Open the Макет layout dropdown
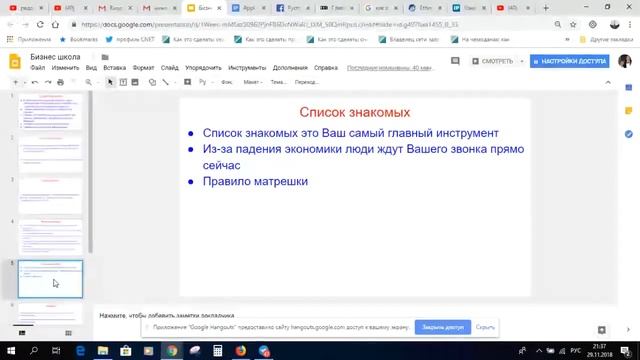The image size is (640, 360). click(x=253, y=82)
